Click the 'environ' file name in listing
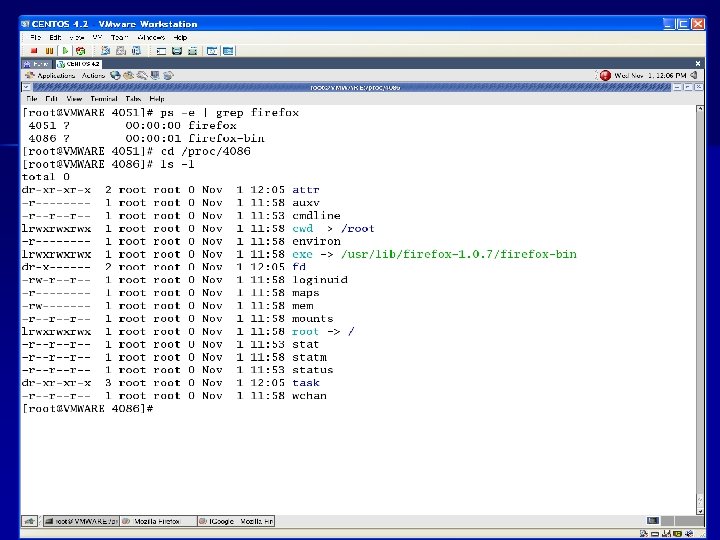This screenshot has height=540, width=720. (x=316, y=241)
